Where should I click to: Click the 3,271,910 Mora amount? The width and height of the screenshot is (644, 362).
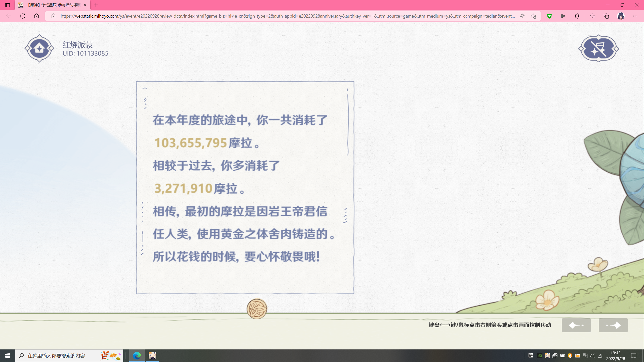click(183, 188)
